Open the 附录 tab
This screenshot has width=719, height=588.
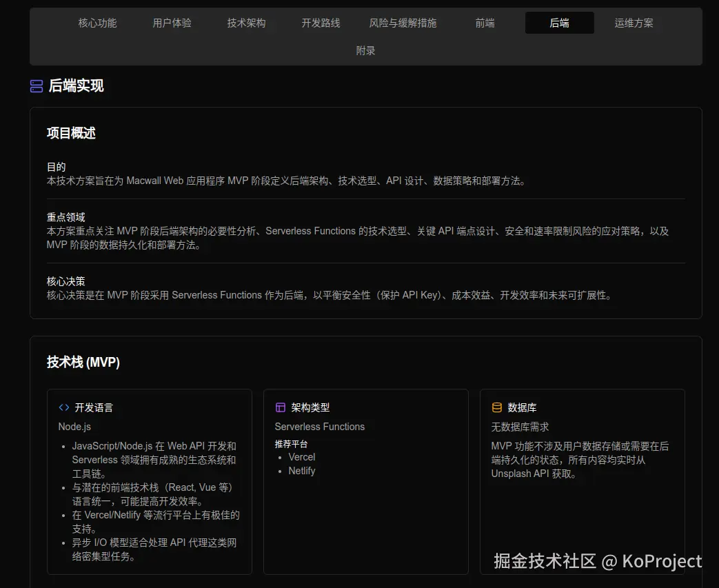pos(365,50)
